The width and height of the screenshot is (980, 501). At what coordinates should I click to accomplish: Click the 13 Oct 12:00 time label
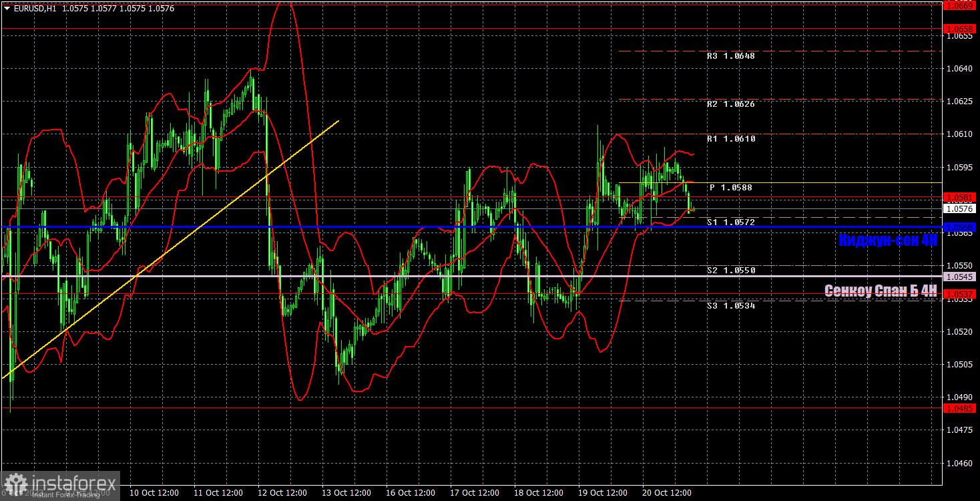(x=346, y=493)
